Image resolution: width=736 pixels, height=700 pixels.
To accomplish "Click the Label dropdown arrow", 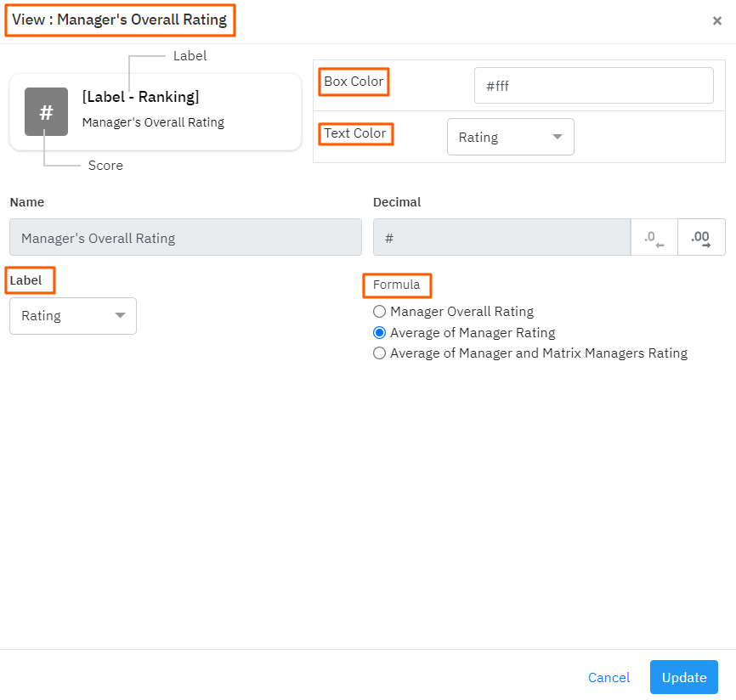I will click(x=120, y=316).
